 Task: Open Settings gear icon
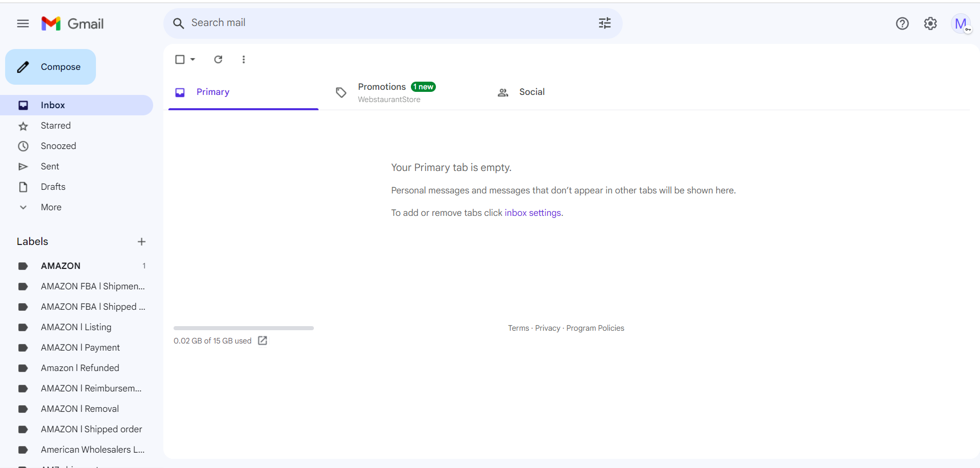pyautogui.click(x=930, y=23)
